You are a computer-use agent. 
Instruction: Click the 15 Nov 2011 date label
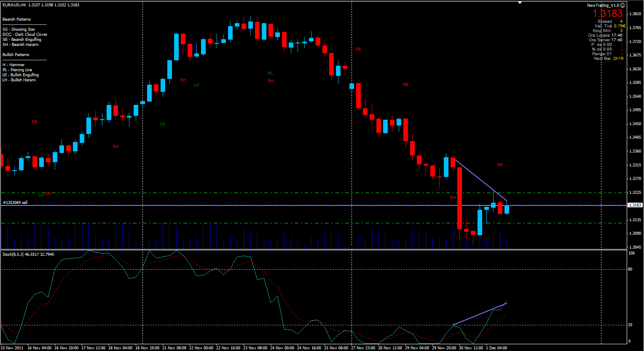click(12, 348)
